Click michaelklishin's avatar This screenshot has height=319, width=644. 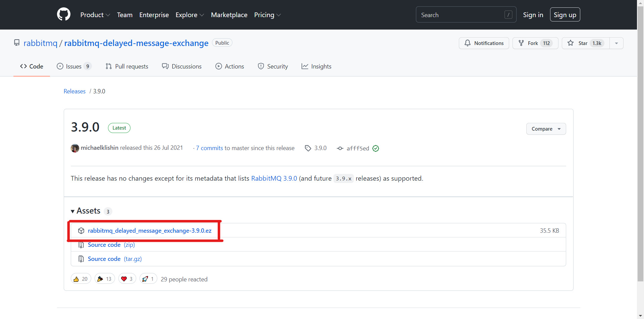point(75,148)
